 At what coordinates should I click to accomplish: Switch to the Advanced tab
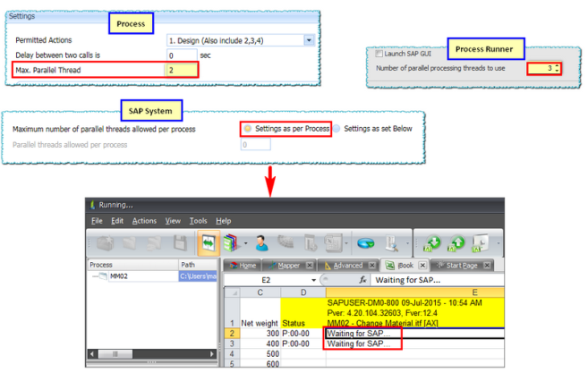(348, 266)
